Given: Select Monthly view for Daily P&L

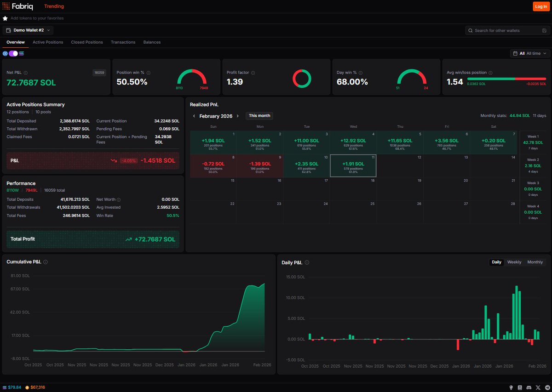Looking at the screenshot, I should tap(535, 262).
